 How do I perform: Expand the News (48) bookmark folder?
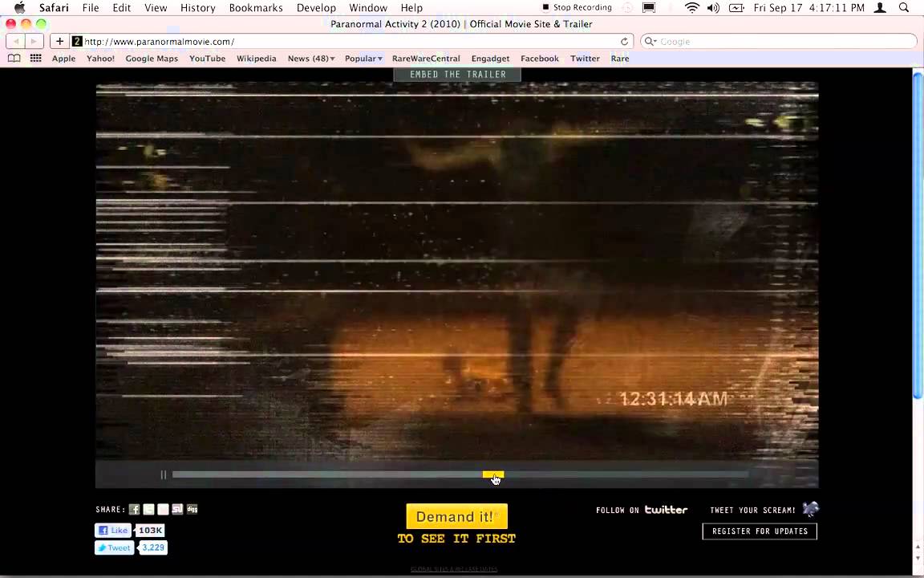pos(311,59)
